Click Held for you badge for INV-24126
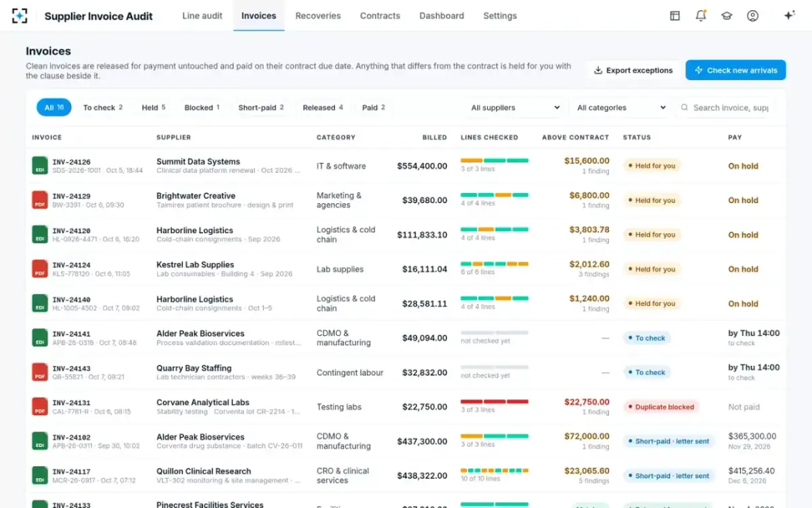 (x=652, y=166)
